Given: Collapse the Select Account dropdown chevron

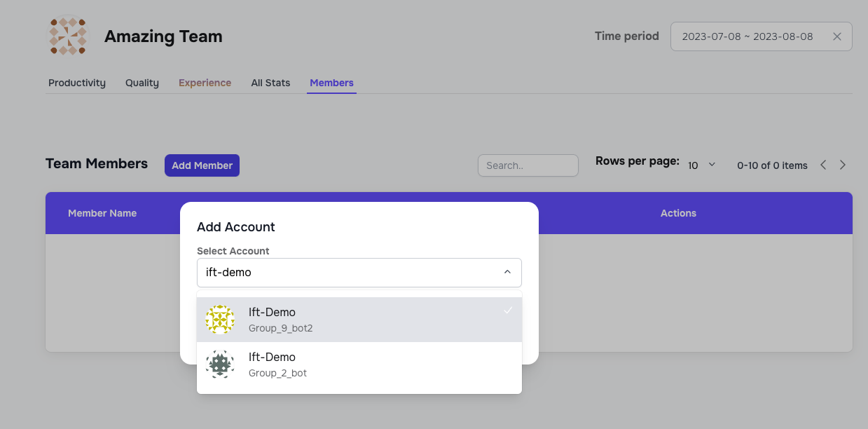Looking at the screenshot, I should point(507,272).
